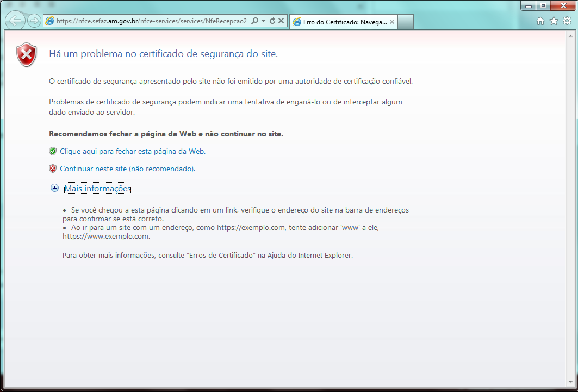
Task: Stop loading with the X in address bar
Action: pos(281,21)
